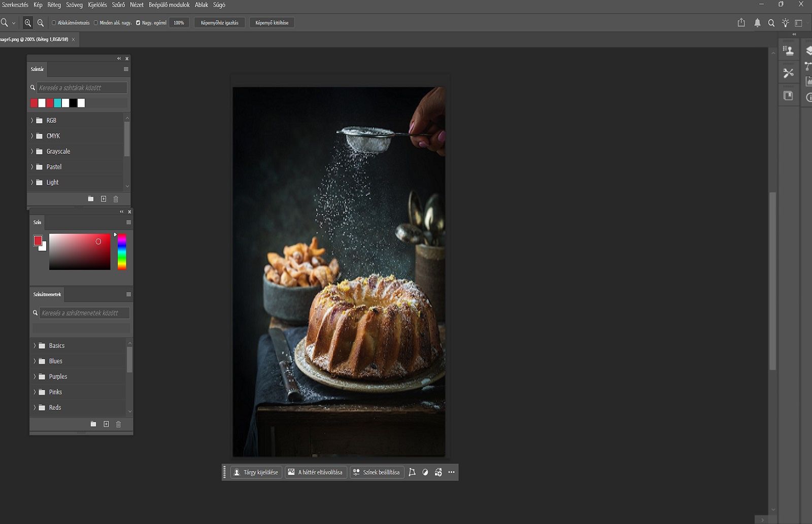Delete gradient with Színátmenetek trash icon
Viewport: 812px width, 524px height.
[118, 424]
